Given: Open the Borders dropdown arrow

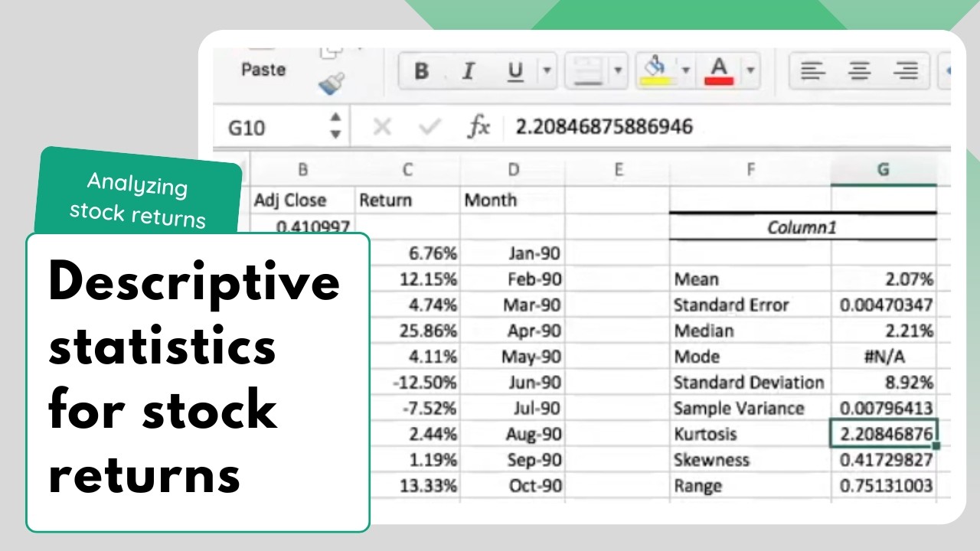Looking at the screenshot, I should point(618,71).
